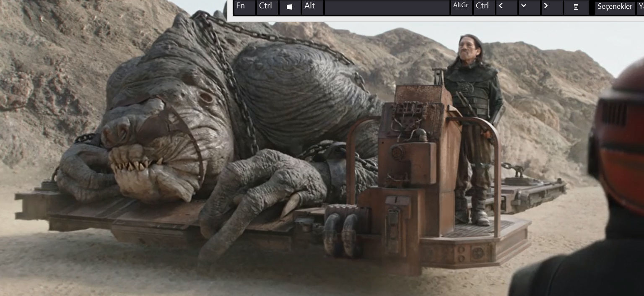
Task: Click the left Ctrl key beside Fn
Action: coord(267,7)
